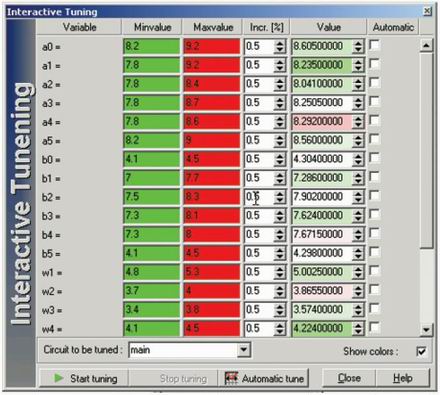
Task: Click the b0 Incr. spinner arrows
Action: click(280, 159)
